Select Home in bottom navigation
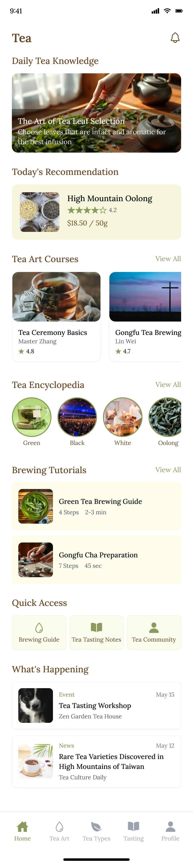This screenshot has height=868, width=193. [x=23, y=831]
